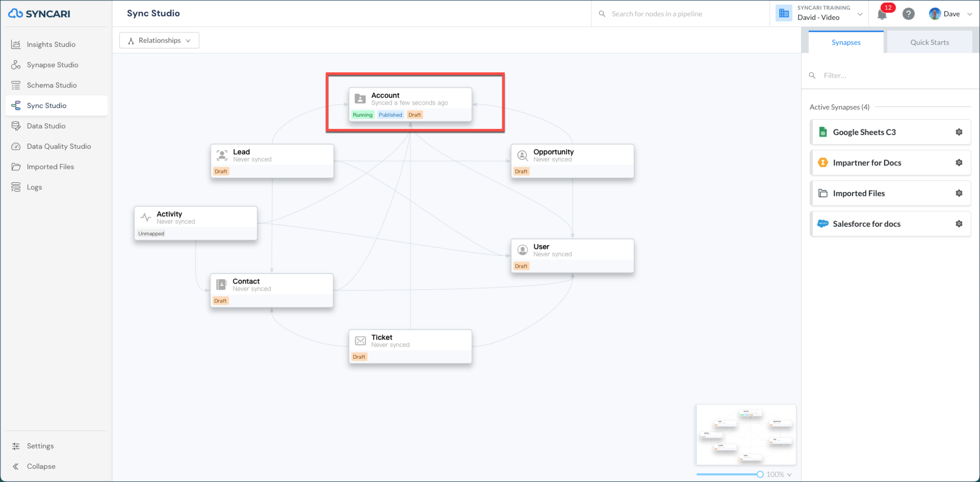Expand the Relationships dropdown

point(159,40)
